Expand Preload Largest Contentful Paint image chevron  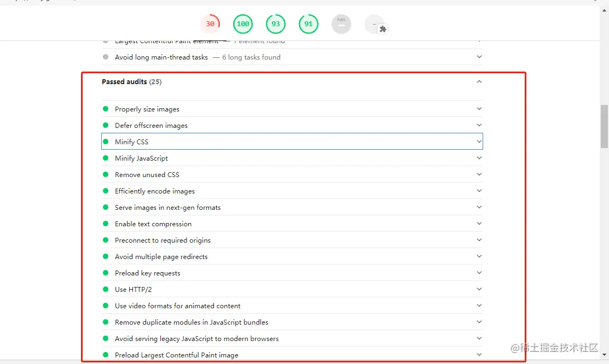click(x=479, y=355)
